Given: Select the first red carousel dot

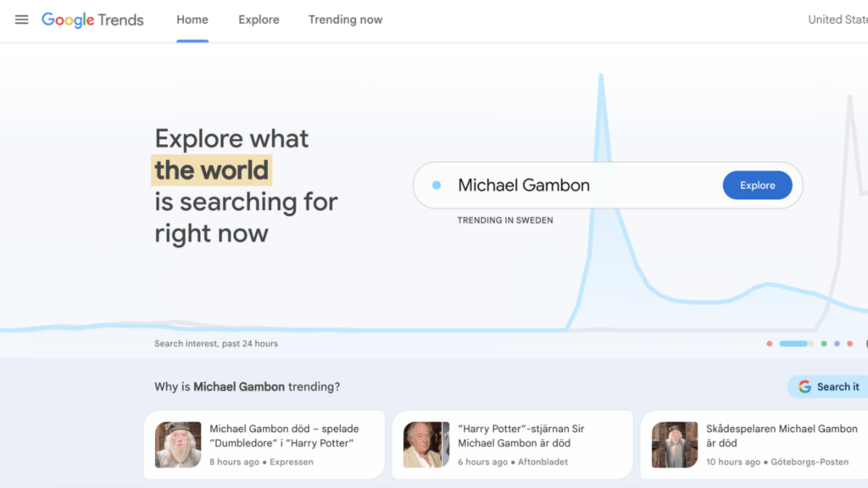Looking at the screenshot, I should pos(769,344).
